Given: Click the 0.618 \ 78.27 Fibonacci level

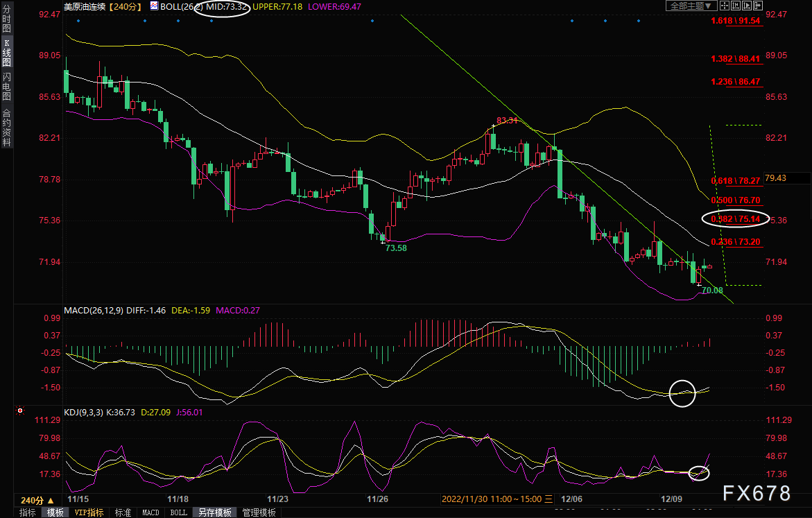Looking at the screenshot, I should point(735,181).
